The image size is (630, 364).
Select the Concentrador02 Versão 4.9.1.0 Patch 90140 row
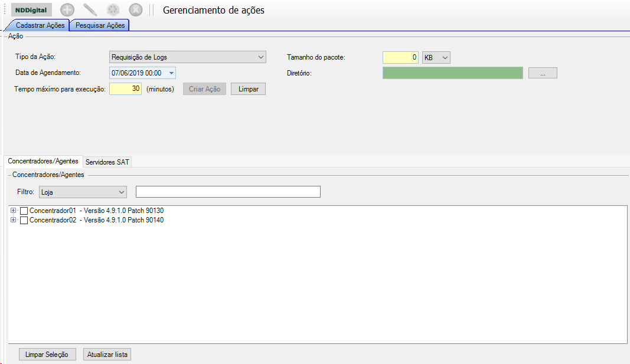96,220
